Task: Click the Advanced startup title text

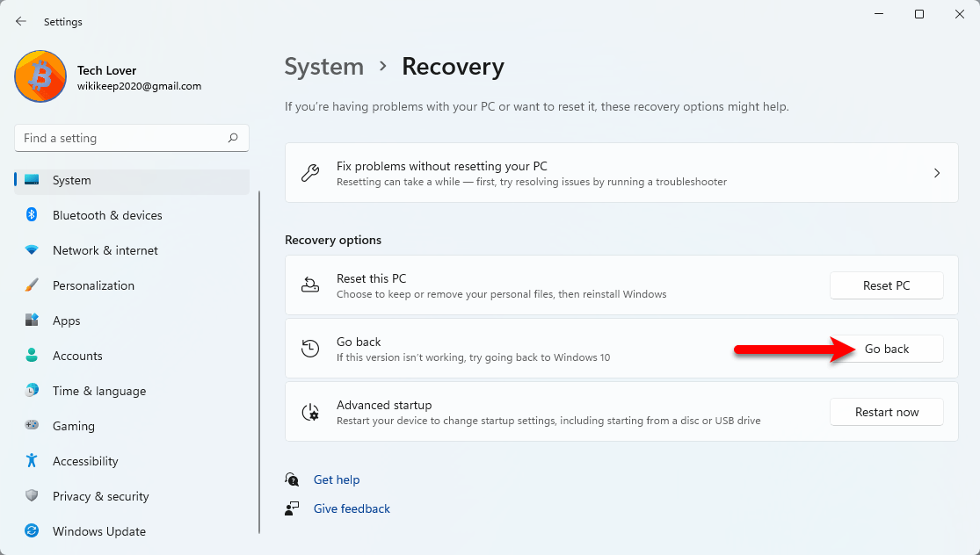Action: coord(384,405)
